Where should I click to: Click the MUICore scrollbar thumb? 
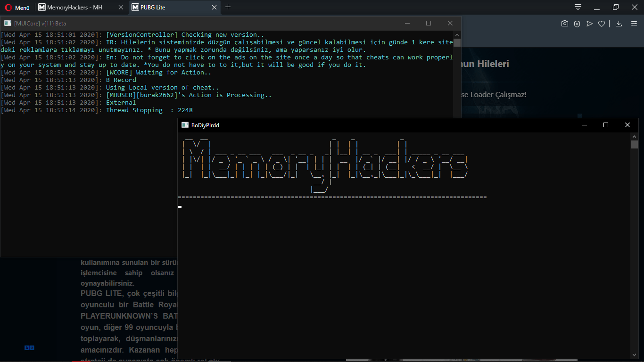457,42
